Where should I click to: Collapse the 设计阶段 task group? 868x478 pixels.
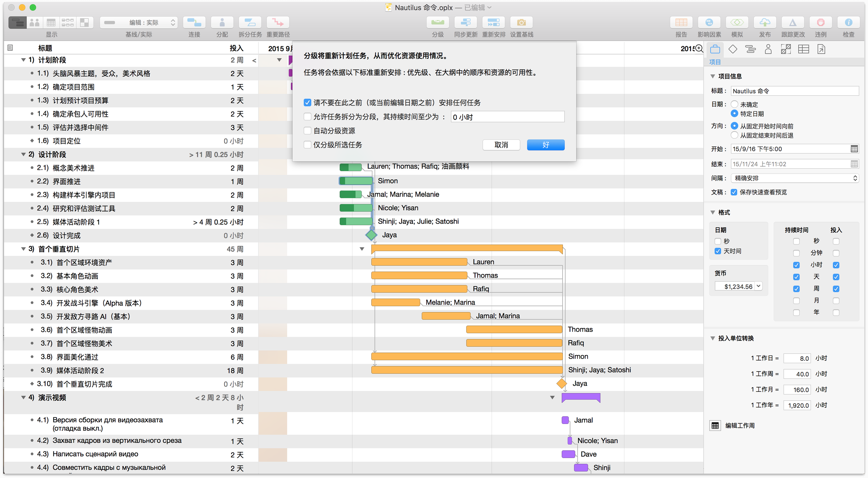pyautogui.click(x=23, y=154)
